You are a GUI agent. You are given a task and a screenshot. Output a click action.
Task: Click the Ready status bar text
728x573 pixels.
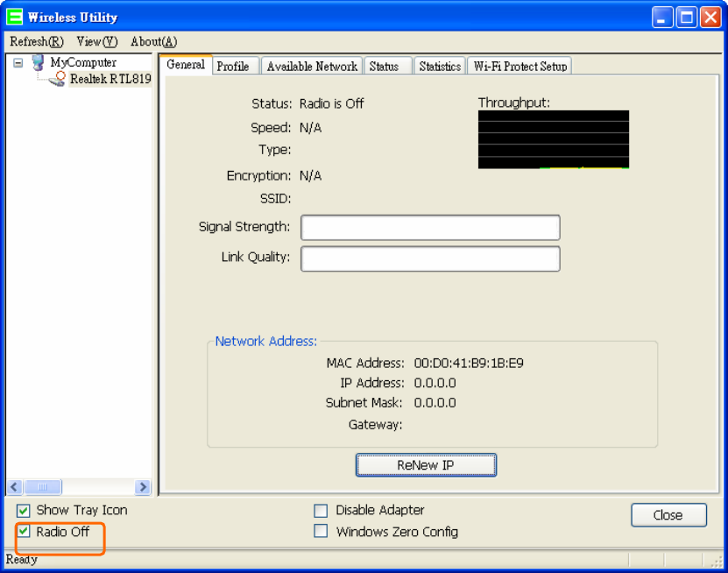pos(21,559)
